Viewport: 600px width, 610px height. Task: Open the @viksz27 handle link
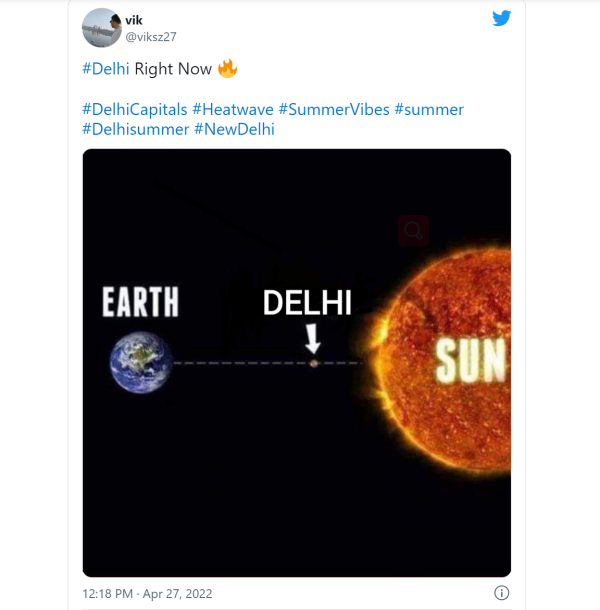click(x=150, y=36)
